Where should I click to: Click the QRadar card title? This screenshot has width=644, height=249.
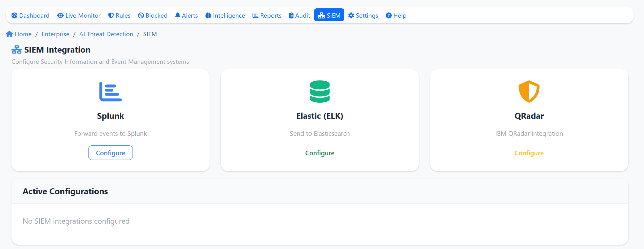529,116
